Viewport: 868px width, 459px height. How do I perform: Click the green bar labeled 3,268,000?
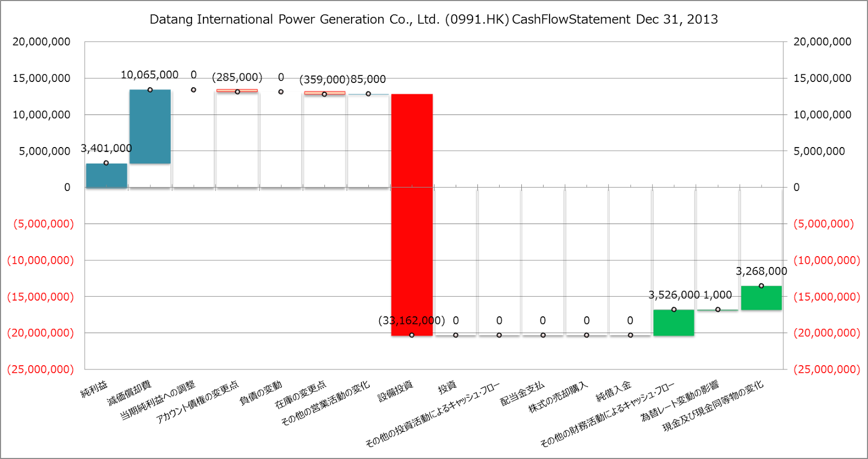click(761, 298)
